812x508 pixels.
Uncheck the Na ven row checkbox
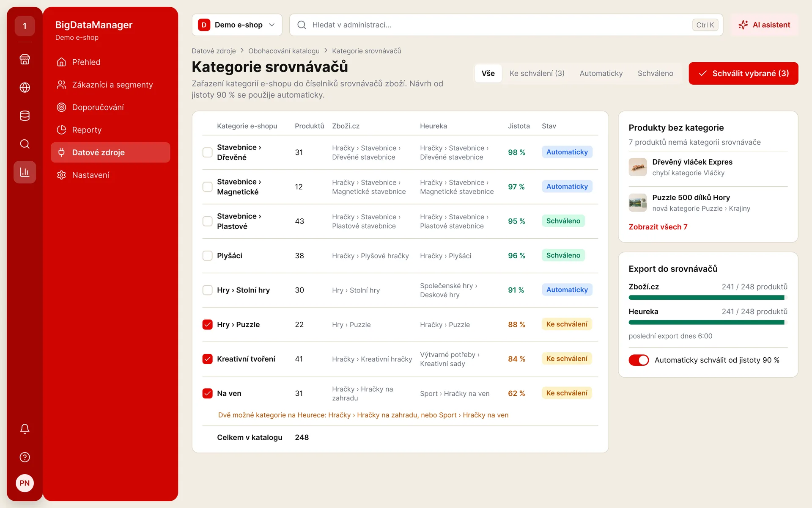(207, 393)
